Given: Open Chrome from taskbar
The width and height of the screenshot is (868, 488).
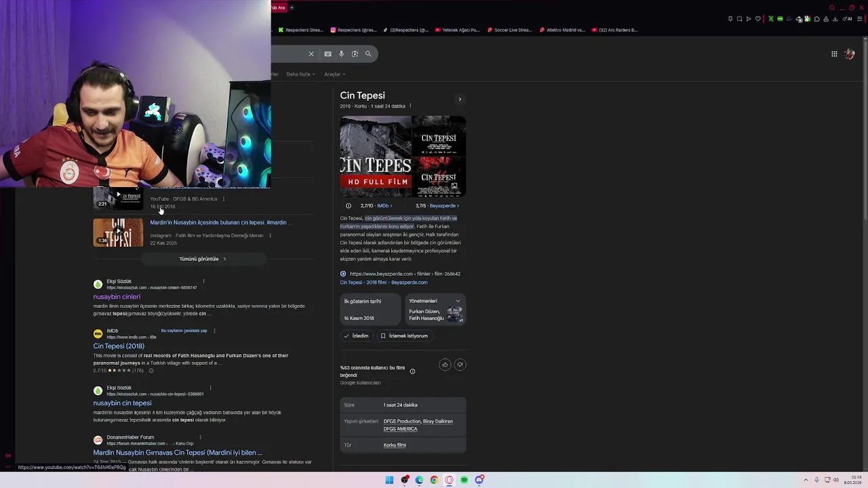Looking at the screenshot, I should 434,480.
